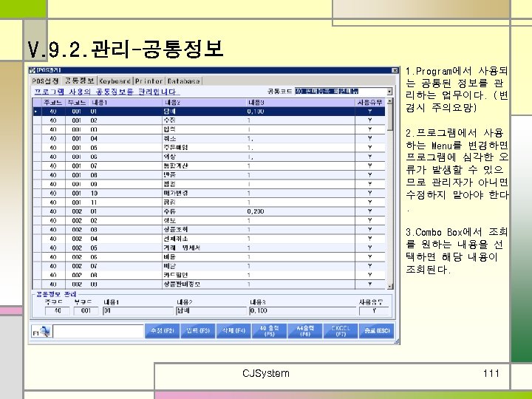532x399 pixels.
Task: Click the EXCEL (F7) export button
Action: pyautogui.click(x=341, y=331)
